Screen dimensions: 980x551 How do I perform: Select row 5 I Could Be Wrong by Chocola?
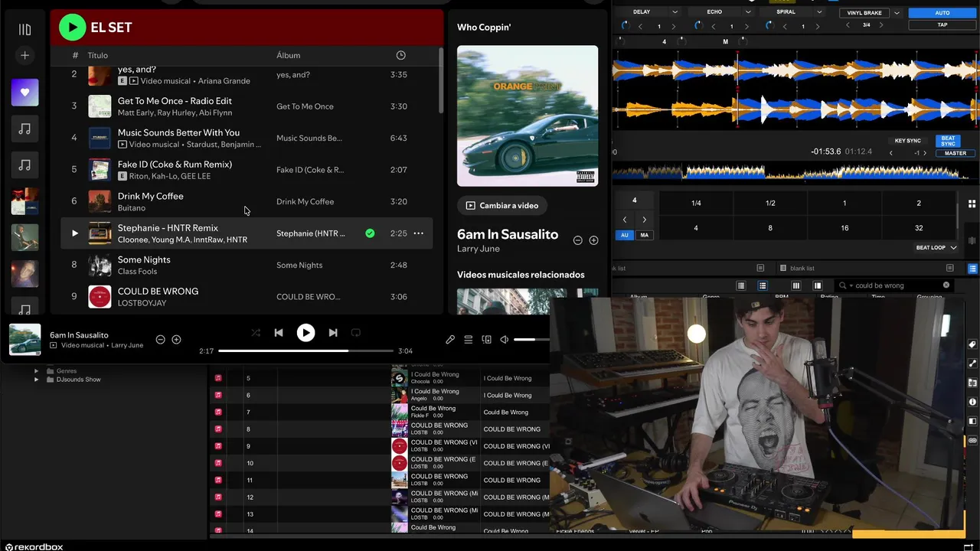(381, 378)
